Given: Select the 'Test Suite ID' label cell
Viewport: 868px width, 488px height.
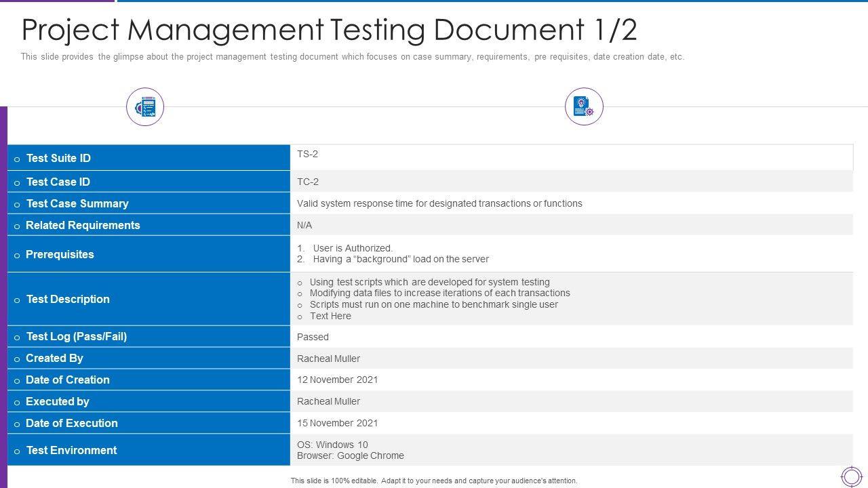Looking at the screenshot, I should [x=149, y=158].
